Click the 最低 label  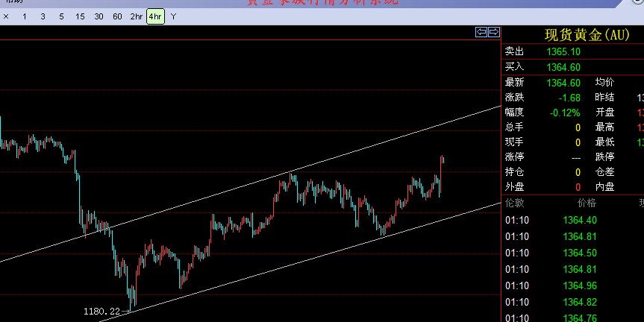pos(605,142)
